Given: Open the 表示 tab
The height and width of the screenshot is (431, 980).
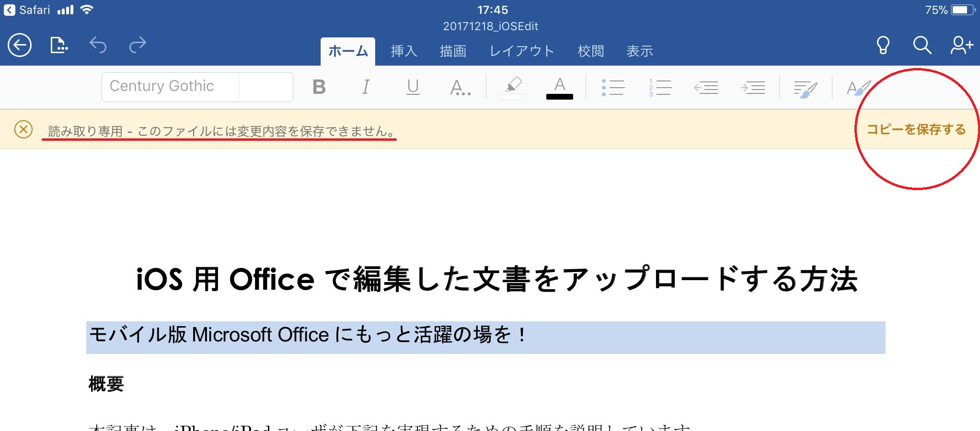Looking at the screenshot, I should 640,51.
